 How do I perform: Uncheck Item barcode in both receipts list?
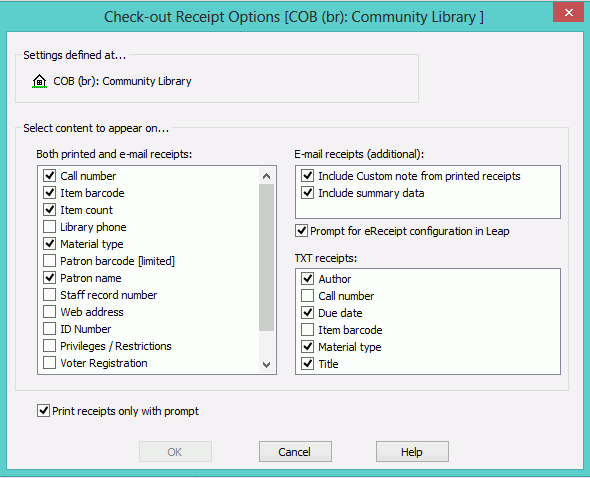click(x=49, y=193)
